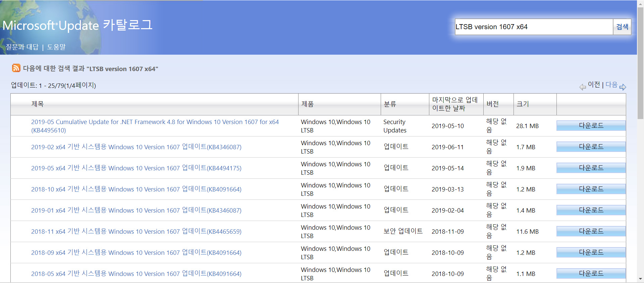This screenshot has width=644, height=283.
Task: Download the 2018-10 update dated 2019-03-13
Action: 591,189
